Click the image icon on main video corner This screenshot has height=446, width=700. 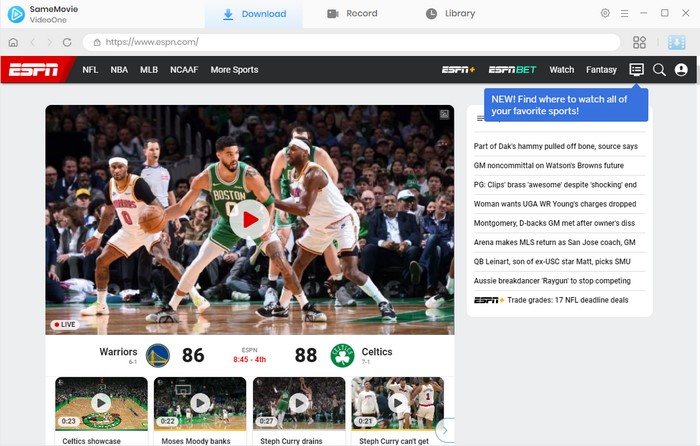click(x=444, y=115)
